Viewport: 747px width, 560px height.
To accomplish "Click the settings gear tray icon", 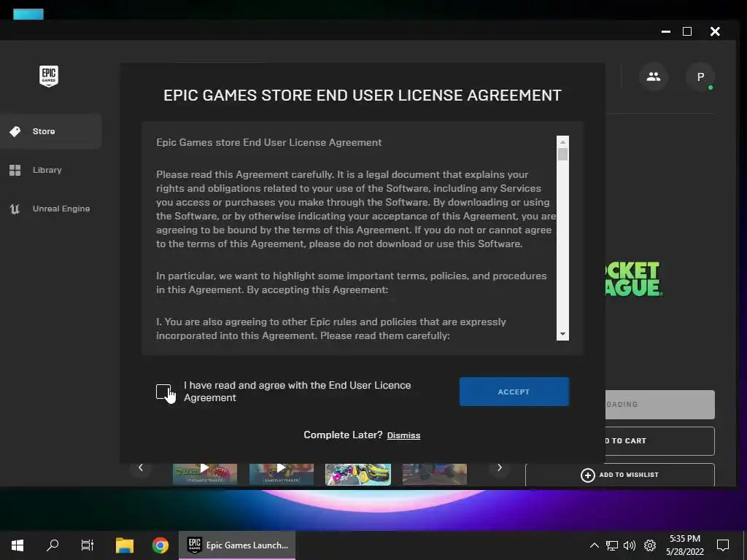I will (x=650, y=545).
